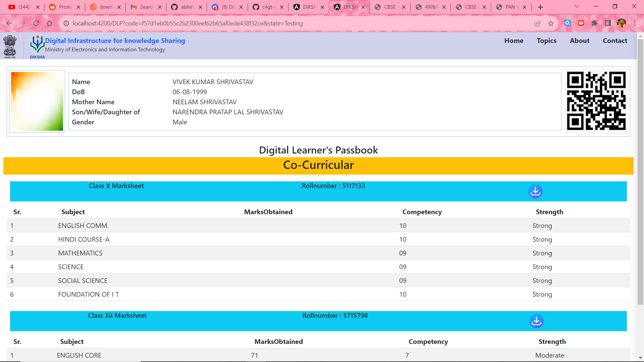The width and height of the screenshot is (644, 362).
Task: Reload the page
Action: click(x=36, y=23)
